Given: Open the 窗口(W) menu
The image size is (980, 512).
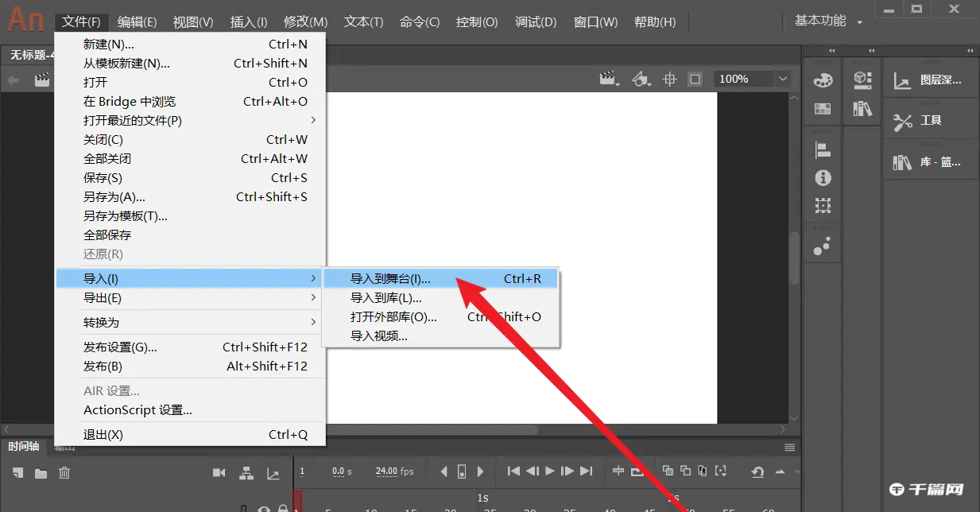Looking at the screenshot, I should 595,21.
